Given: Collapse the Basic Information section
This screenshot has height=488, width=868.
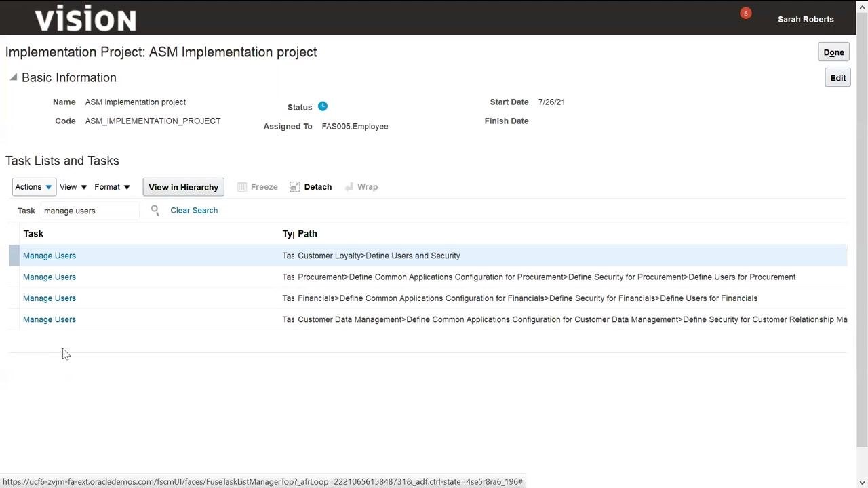Looking at the screenshot, I should [x=13, y=77].
